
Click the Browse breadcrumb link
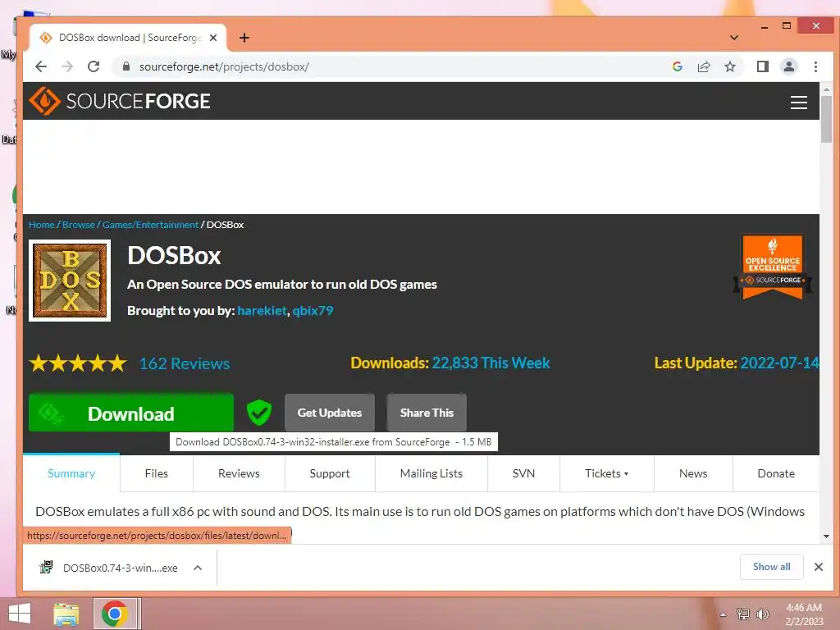tap(78, 225)
